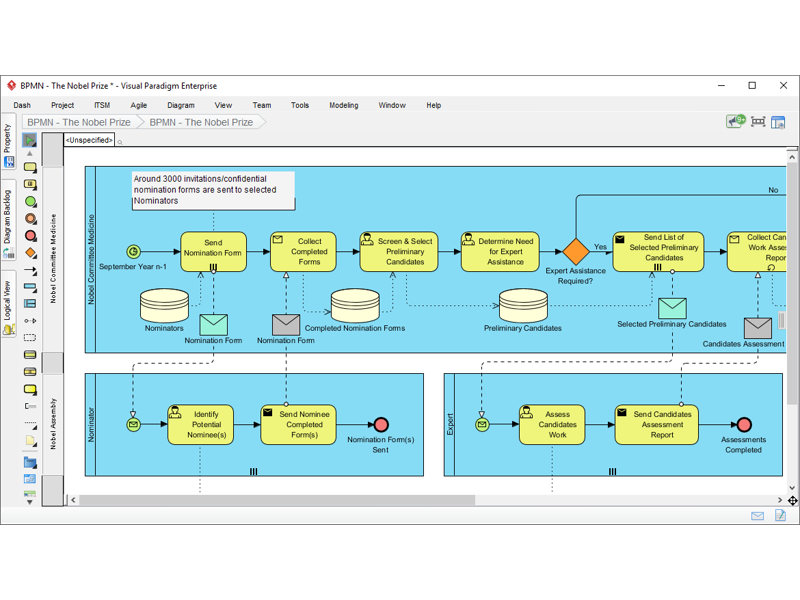800x600 pixels.
Task: Choose the orange Intermediate Event palette tool
Action: point(31,218)
